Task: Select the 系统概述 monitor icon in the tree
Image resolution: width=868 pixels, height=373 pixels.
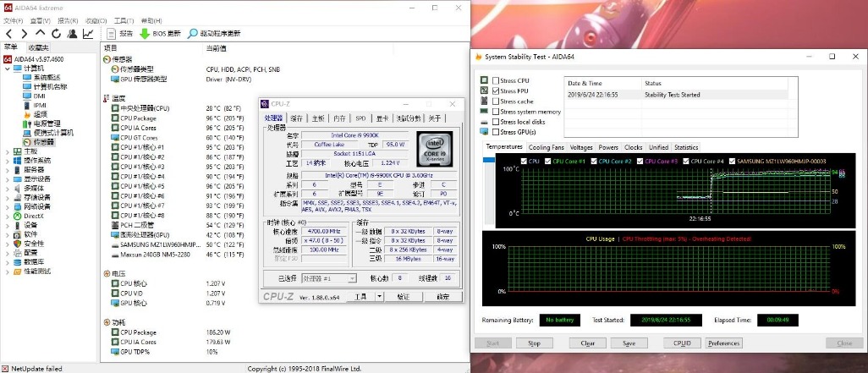Action: pyautogui.click(x=27, y=78)
